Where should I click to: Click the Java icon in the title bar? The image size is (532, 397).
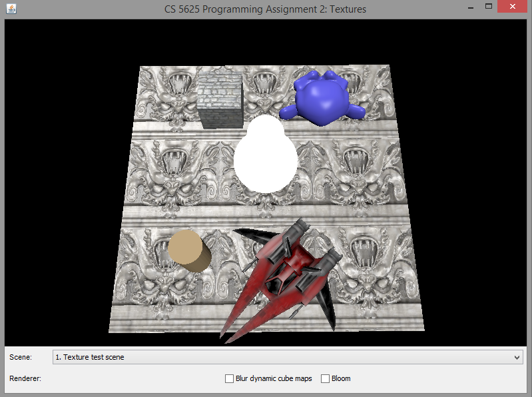pos(11,9)
